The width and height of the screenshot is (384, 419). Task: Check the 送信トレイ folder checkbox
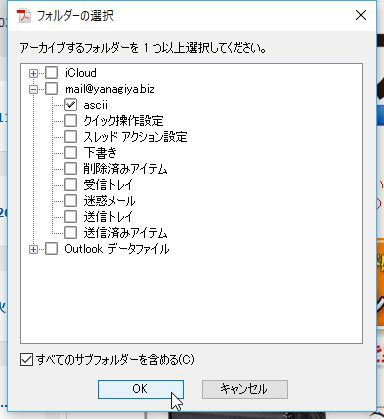coord(70,217)
